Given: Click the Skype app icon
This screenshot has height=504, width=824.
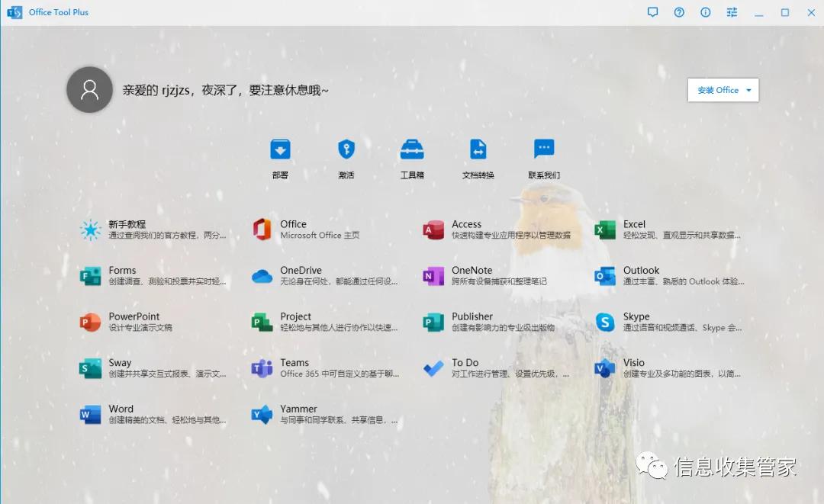Looking at the screenshot, I should tap(605, 323).
